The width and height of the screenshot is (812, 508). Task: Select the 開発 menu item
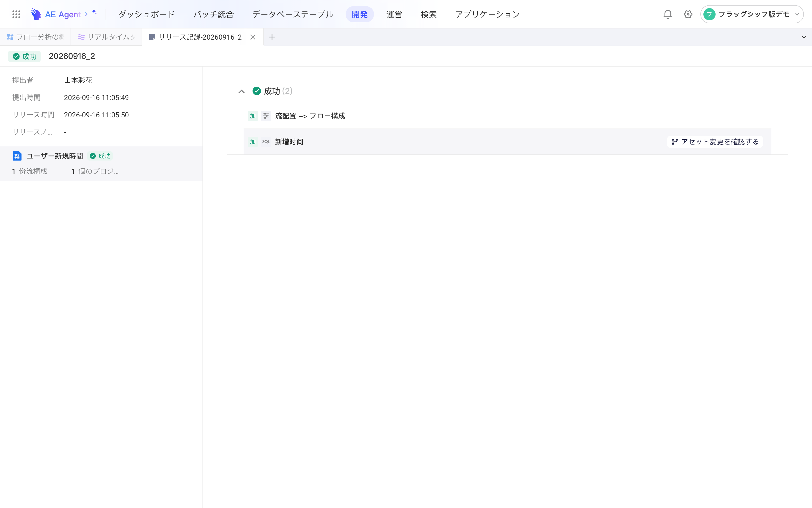point(360,14)
